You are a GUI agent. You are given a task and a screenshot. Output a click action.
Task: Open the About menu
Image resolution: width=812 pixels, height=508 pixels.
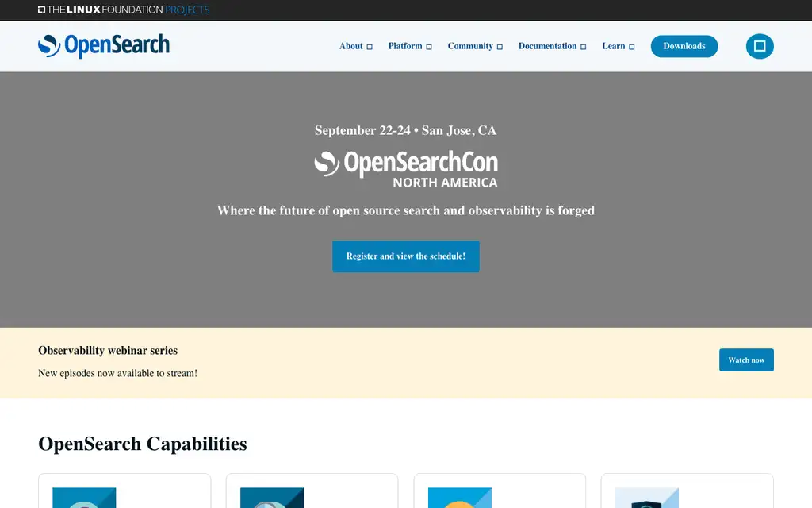click(x=350, y=46)
